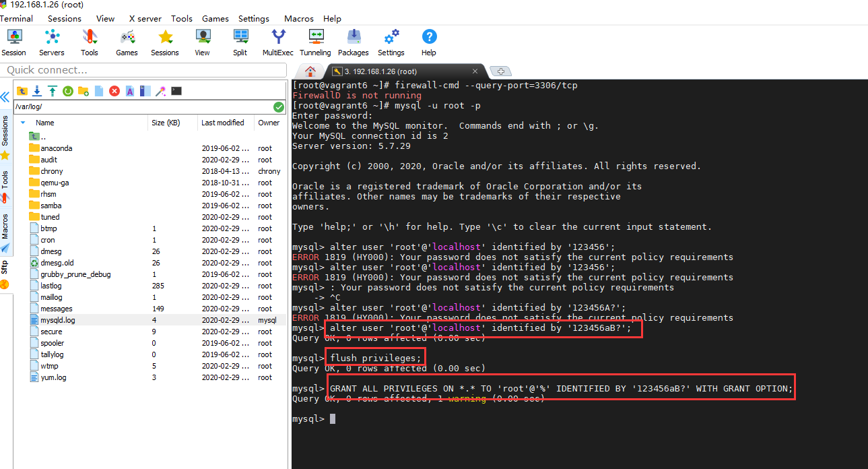Viewport: 868px width, 469px height.
Task: Go to parent directory in SFTP toolbar
Action: point(22,91)
